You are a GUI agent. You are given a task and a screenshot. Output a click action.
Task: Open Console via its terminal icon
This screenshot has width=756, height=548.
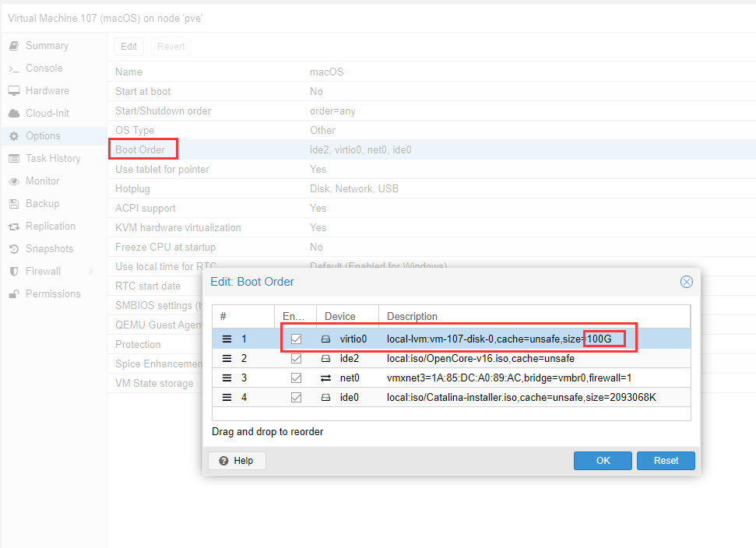pos(14,68)
